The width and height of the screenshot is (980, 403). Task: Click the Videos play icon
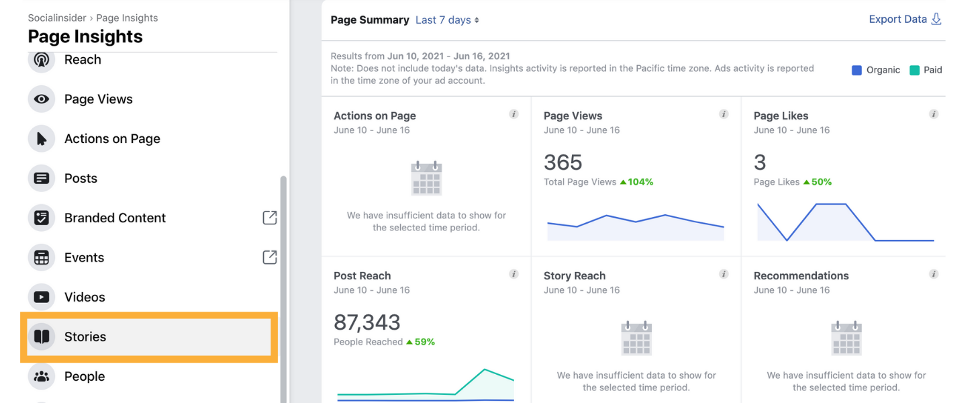(x=42, y=297)
